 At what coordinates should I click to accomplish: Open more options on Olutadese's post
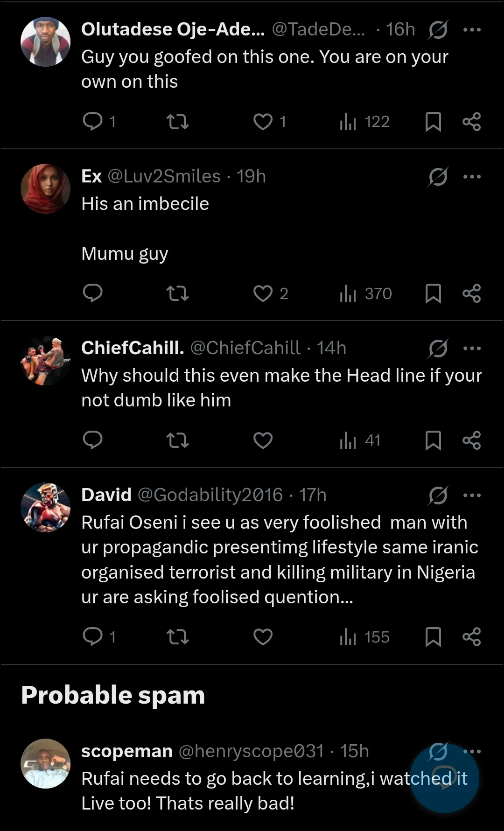472,30
